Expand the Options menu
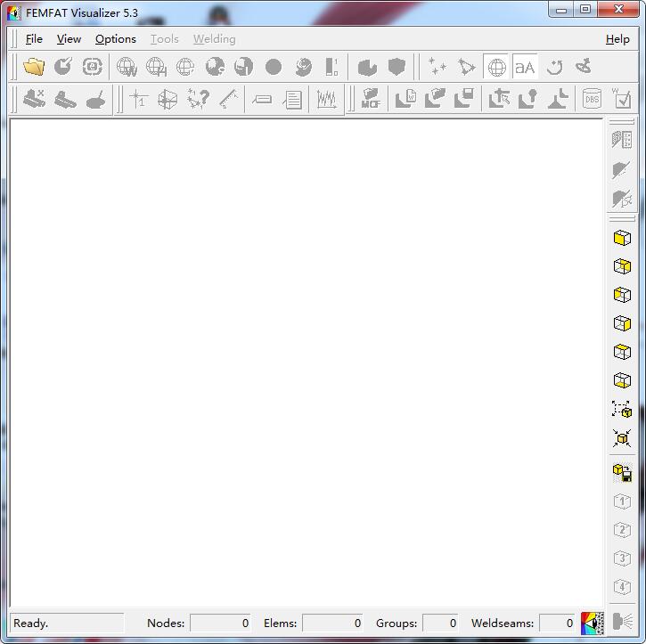The image size is (646, 644). click(116, 39)
